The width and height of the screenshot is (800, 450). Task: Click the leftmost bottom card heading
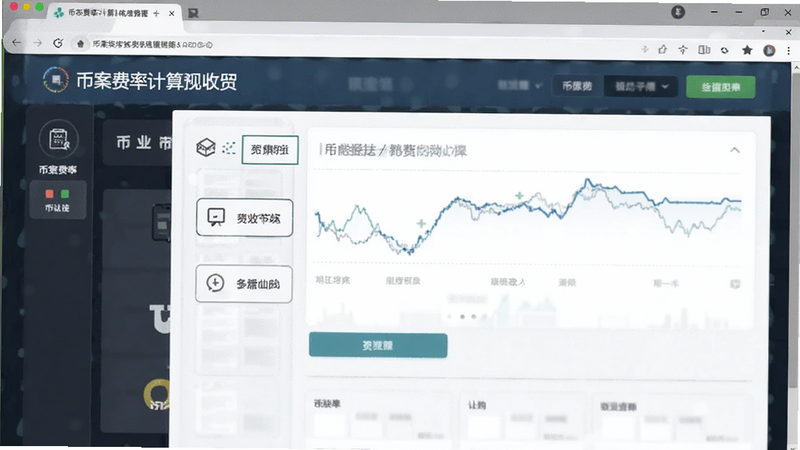[x=327, y=404]
